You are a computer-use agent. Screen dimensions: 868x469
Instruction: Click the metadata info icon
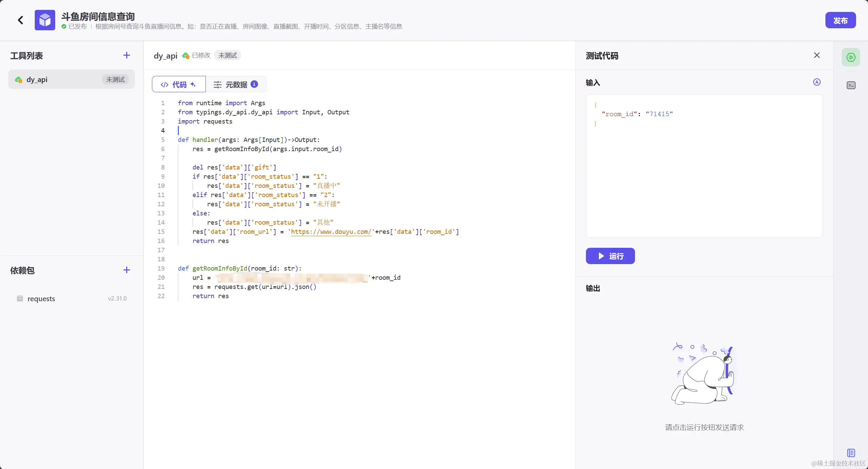coord(254,84)
